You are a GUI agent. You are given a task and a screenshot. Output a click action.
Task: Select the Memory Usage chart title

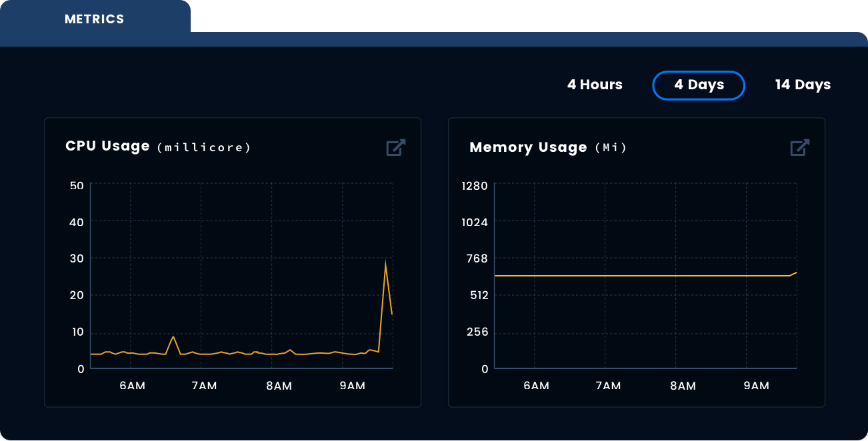[528, 147]
